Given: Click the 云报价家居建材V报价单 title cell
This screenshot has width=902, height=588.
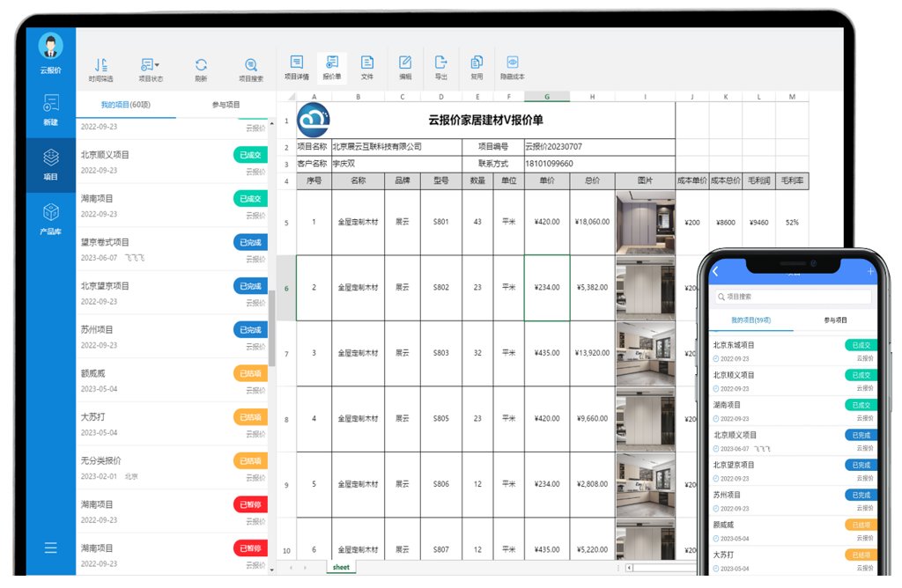Looking at the screenshot, I should tap(485, 120).
